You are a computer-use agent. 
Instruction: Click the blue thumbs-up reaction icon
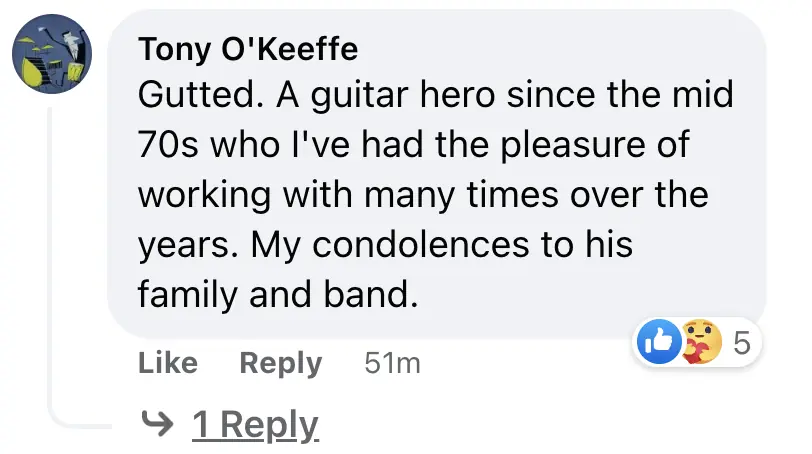[659, 343]
